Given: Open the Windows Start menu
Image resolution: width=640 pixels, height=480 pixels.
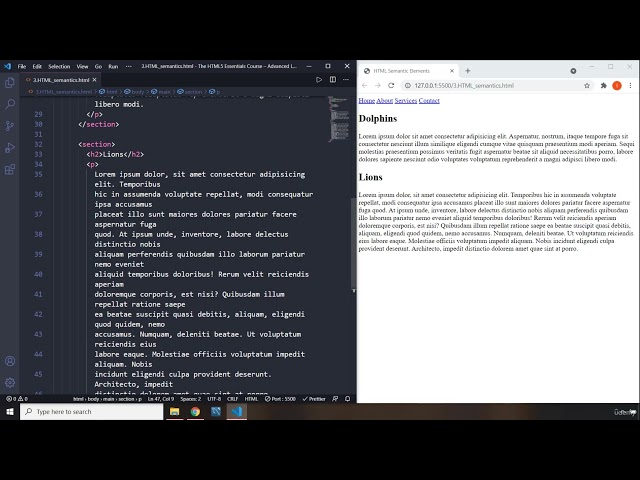Looking at the screenshot, I should 10,412.
